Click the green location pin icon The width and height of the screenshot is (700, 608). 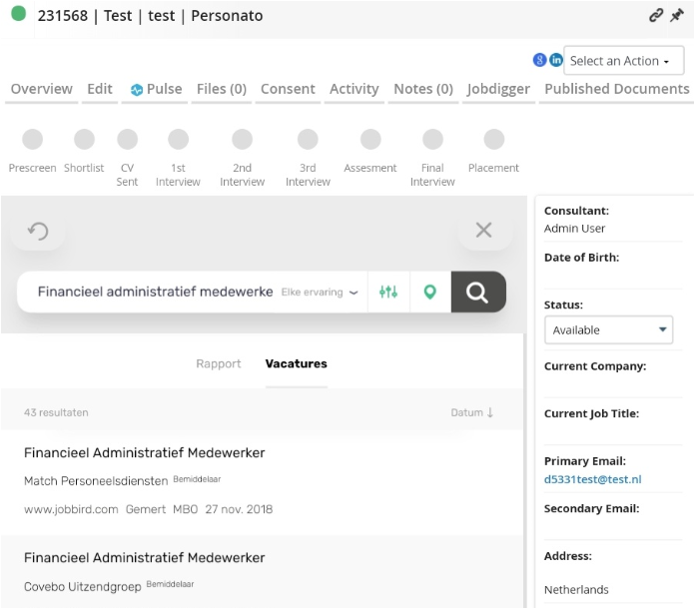point(430,292)
